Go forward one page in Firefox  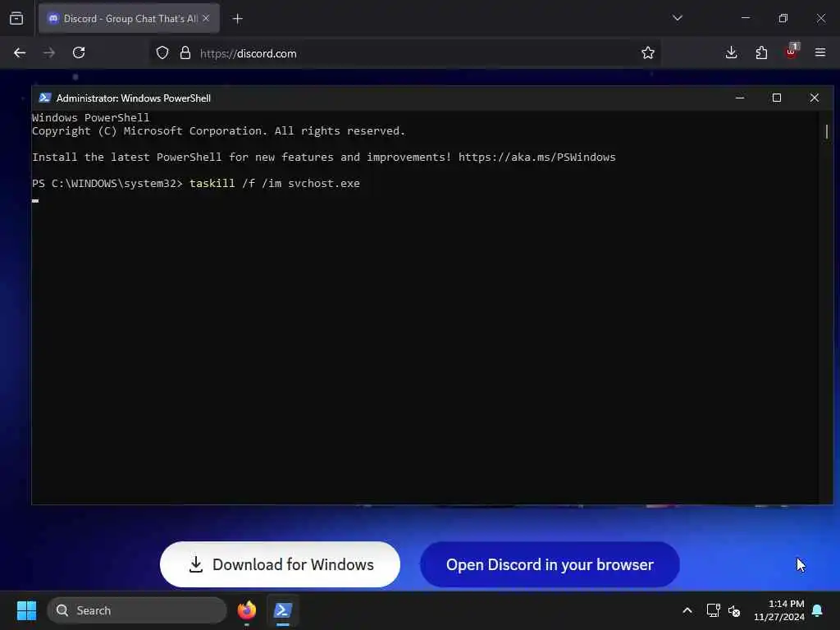tap(48, 52)
